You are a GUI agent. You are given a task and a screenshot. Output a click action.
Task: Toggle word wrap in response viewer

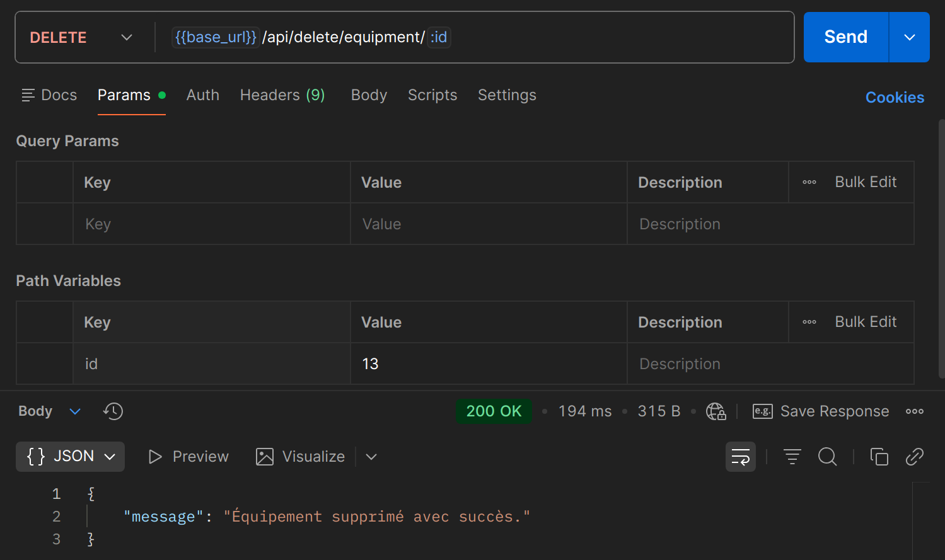pos(741,457)
